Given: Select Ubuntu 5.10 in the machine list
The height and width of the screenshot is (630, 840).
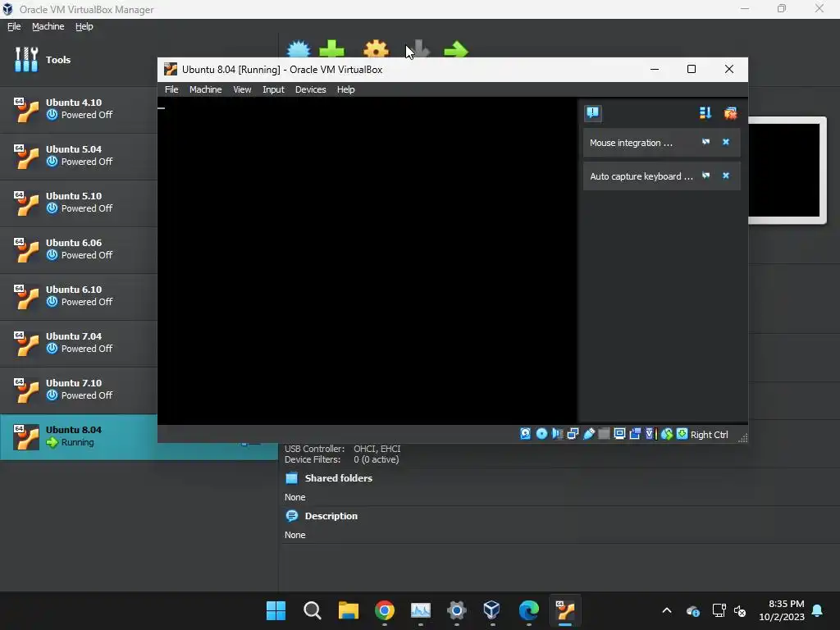Looking at the screenshot, I should 79,202.
